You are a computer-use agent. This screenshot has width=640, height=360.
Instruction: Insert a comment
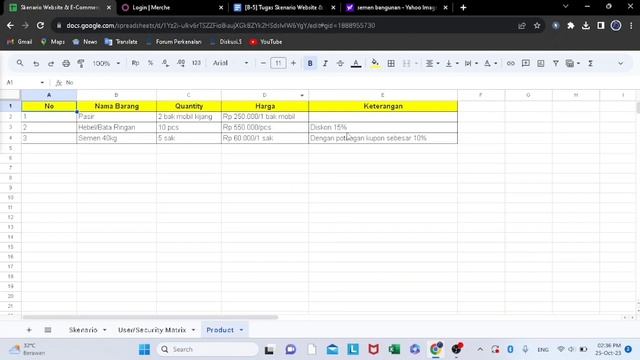526,63
